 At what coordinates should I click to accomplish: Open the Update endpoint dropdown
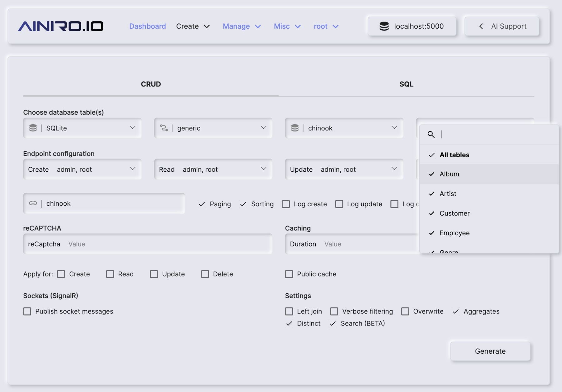pyautogui.click(x=343, y=169)
